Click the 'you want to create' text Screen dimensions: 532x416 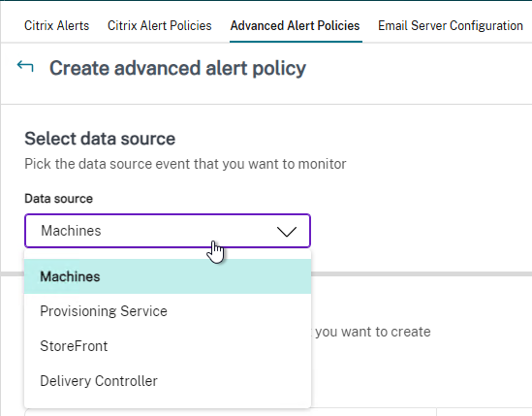[373, 332]
